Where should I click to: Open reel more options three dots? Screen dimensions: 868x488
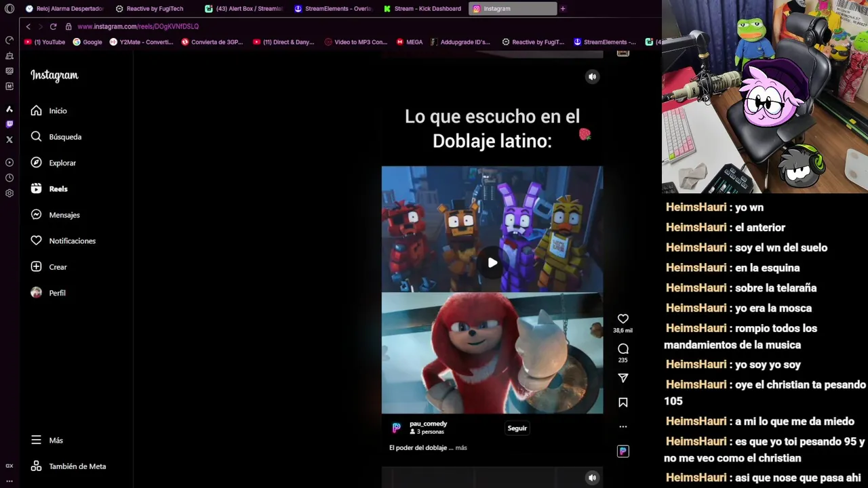tap(623, 427)
